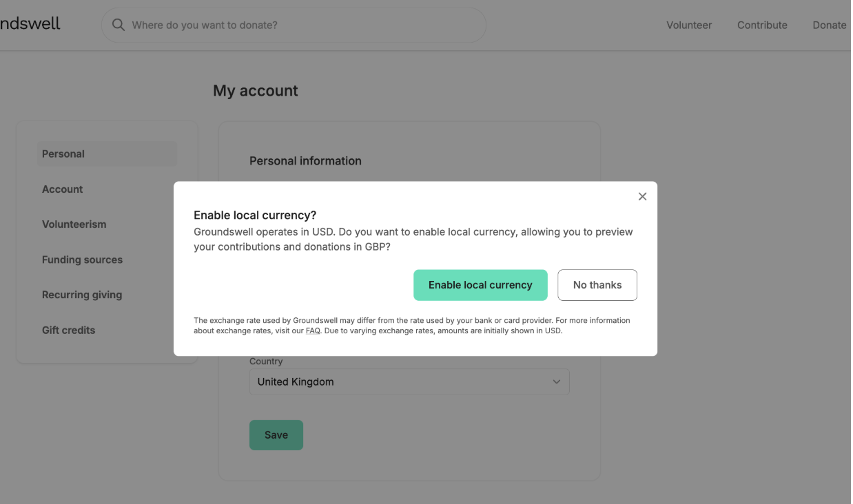Decline with the No thanks button
Image resolution: width=853 pixels, height=504 pixels.
coord(597,285)
